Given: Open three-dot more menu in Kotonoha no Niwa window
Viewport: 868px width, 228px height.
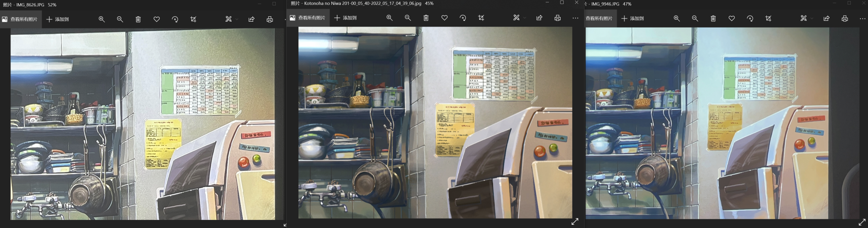Looking at the screenshot, I should tap(575, 18).
